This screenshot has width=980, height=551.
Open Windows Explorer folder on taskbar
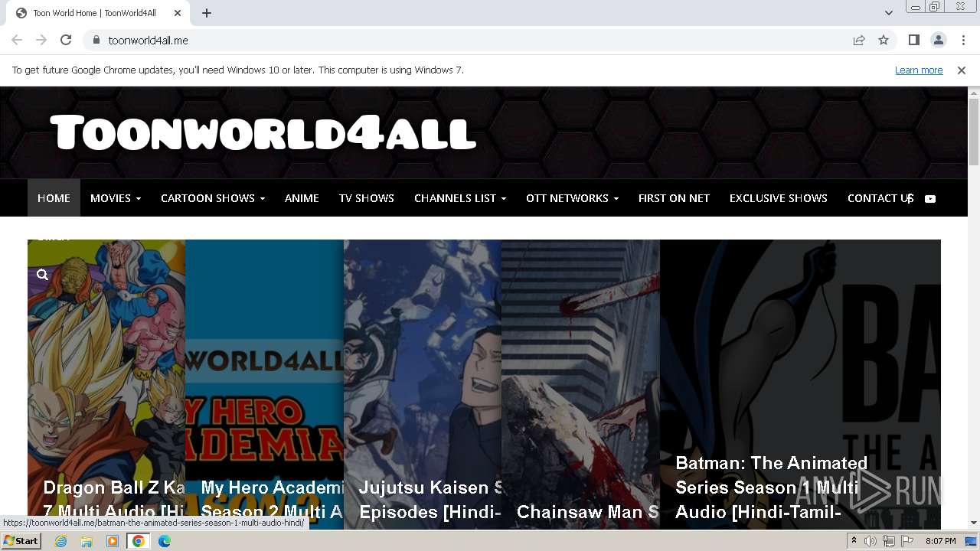pyautogui.click(x=87, y=541)
